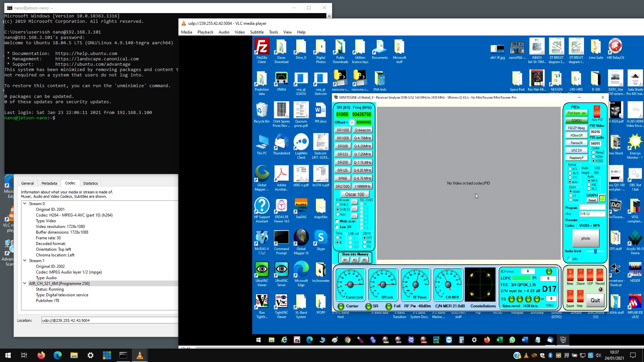Open HID RelayCtl desktop icon

coord(615,49)
